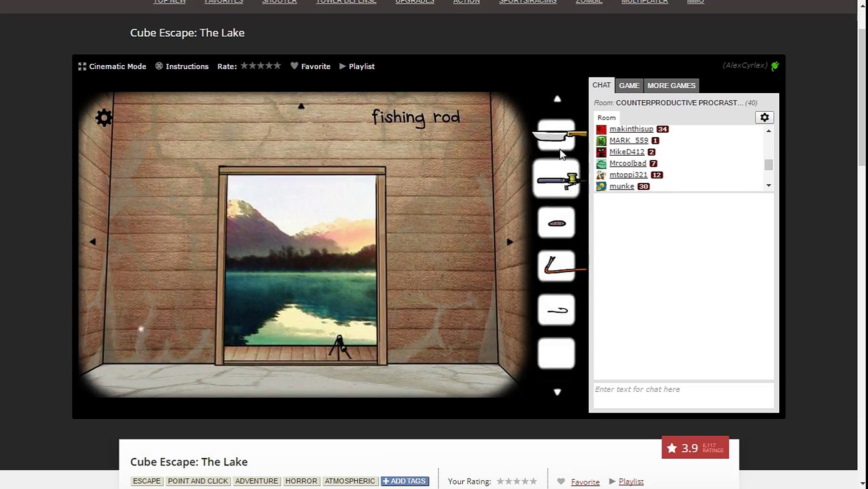Click the Playlist link below the game
The height and width of the screenshot is (489, 868).
tap(631, 482)
